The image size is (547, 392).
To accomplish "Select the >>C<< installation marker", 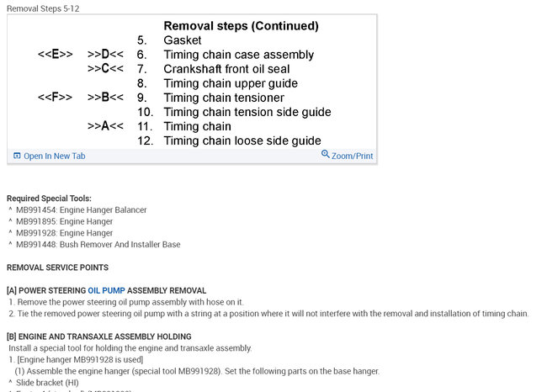I will [105, 69].
